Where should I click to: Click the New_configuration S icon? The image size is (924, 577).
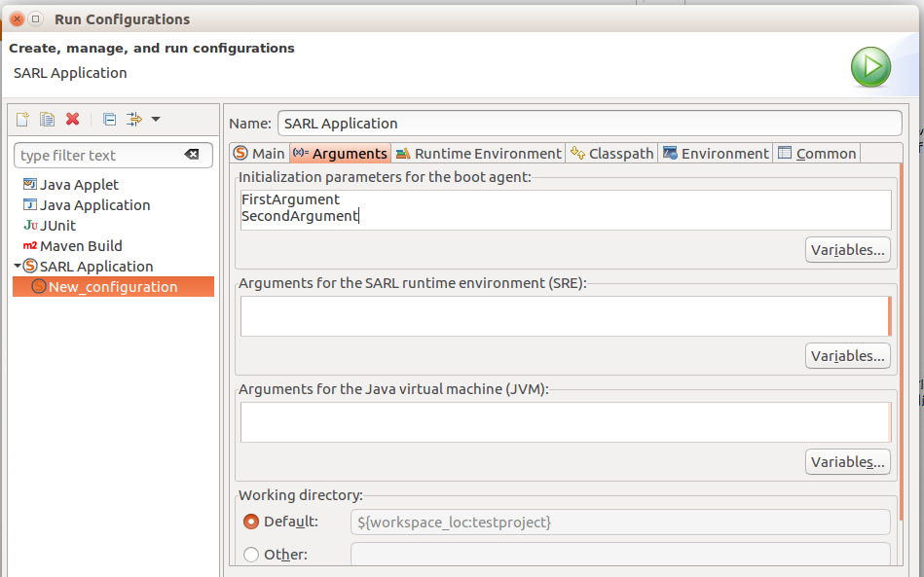tap(39, 286)
